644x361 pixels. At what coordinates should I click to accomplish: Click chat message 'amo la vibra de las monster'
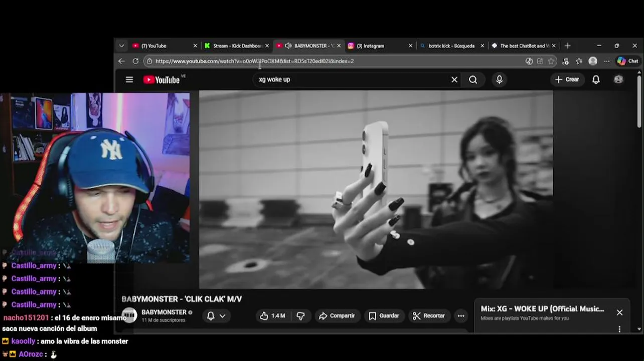84,341
